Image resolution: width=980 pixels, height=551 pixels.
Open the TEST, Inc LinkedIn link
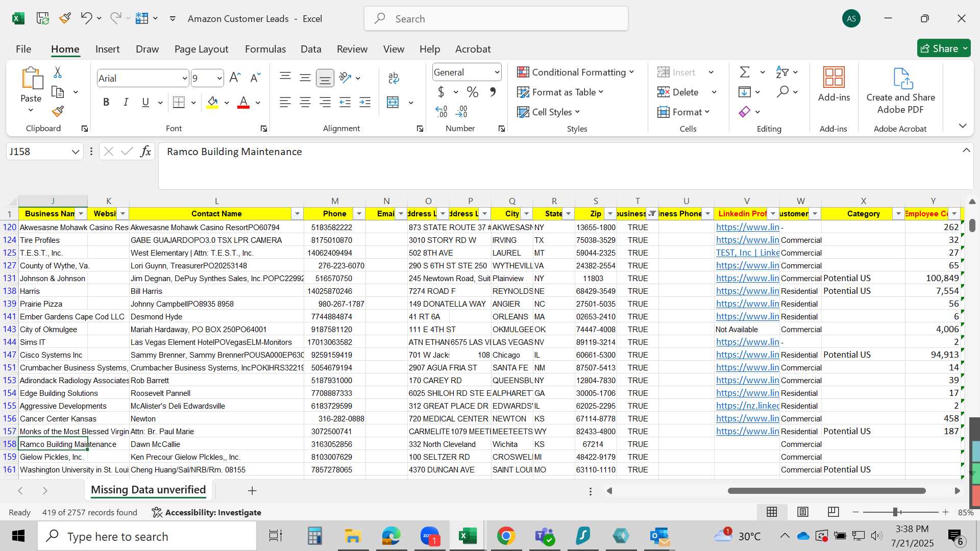[x=747, y=253]
